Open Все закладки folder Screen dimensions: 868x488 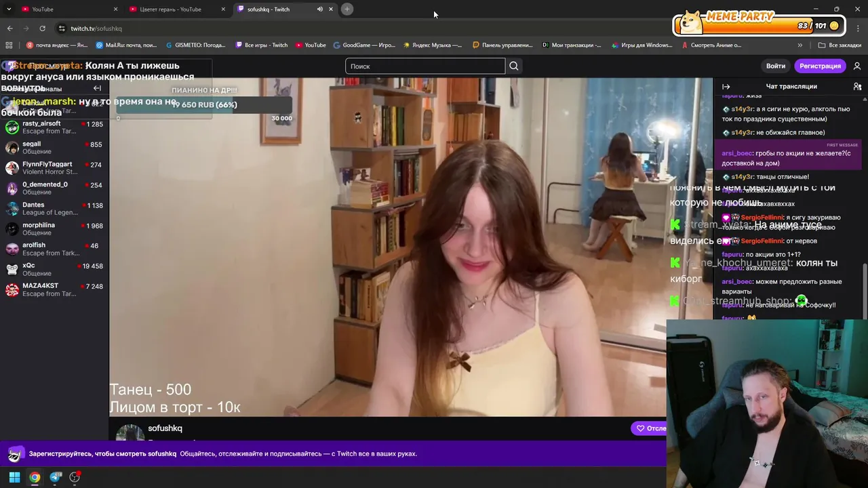840,45
